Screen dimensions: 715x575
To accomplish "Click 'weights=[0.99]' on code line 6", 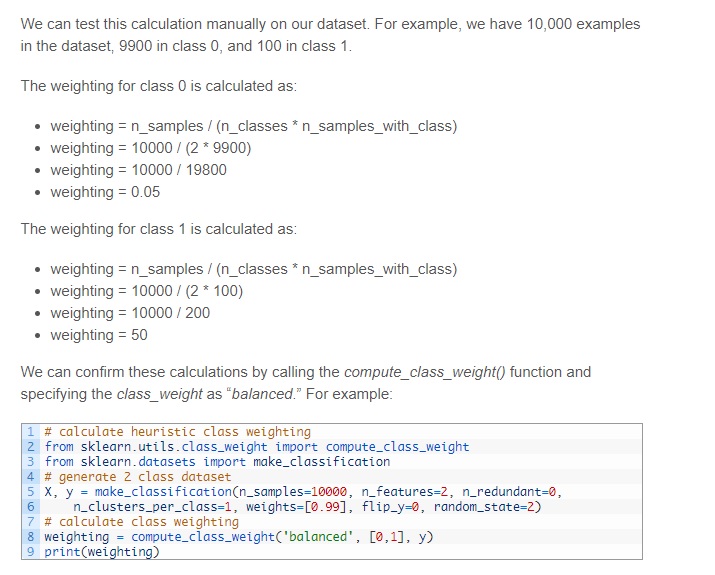I will (x=296, y=507).
